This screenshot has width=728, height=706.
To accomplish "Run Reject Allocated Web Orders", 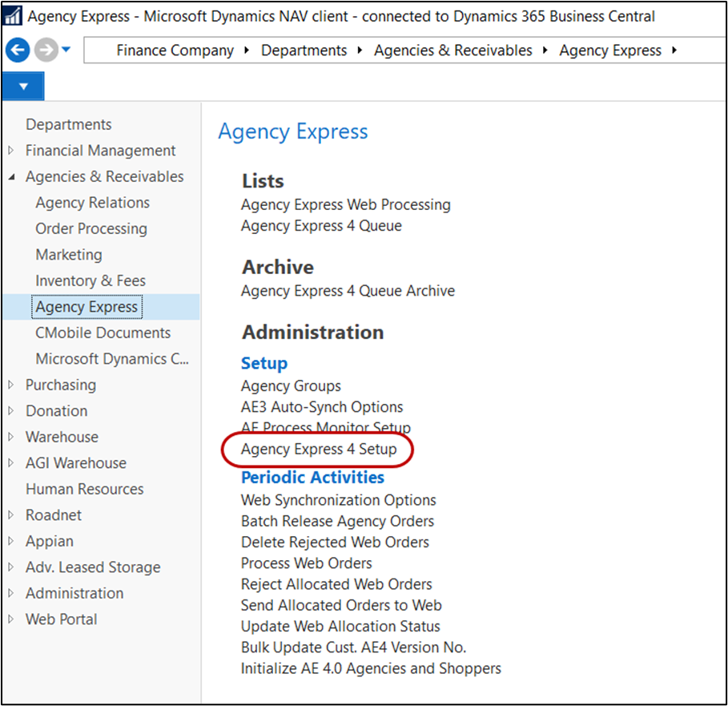I will coord(336,584).
